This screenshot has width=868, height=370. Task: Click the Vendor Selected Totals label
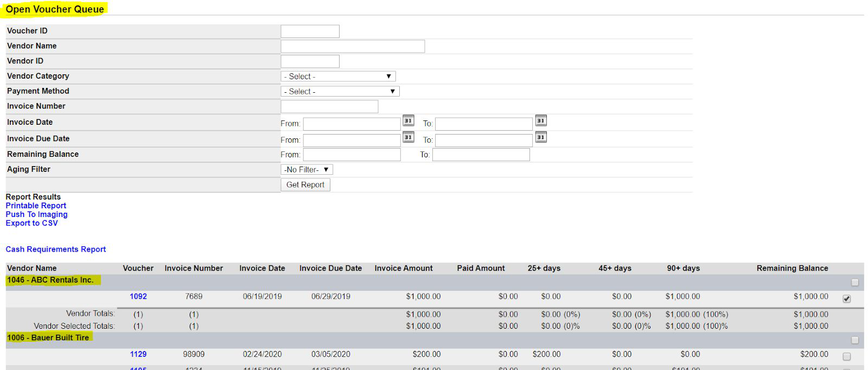[74, 326]
